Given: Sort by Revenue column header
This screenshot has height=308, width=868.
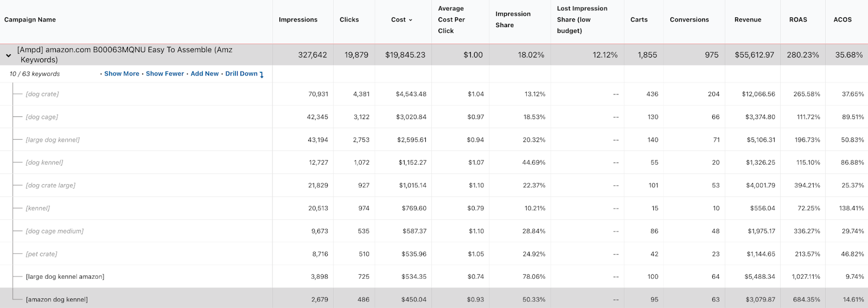Looking at the screenshot, I should click(748, 20).
